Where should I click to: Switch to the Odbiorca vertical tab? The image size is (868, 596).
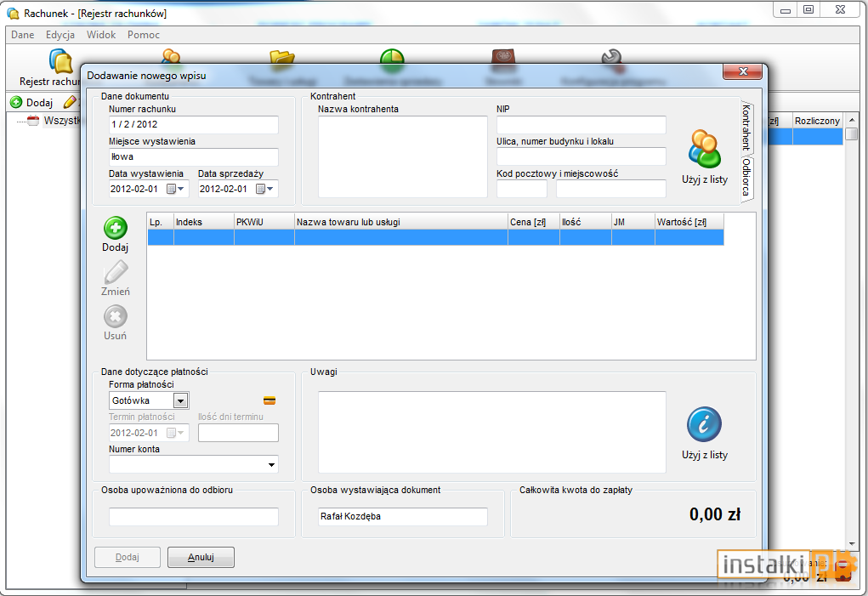click(746, 177)
